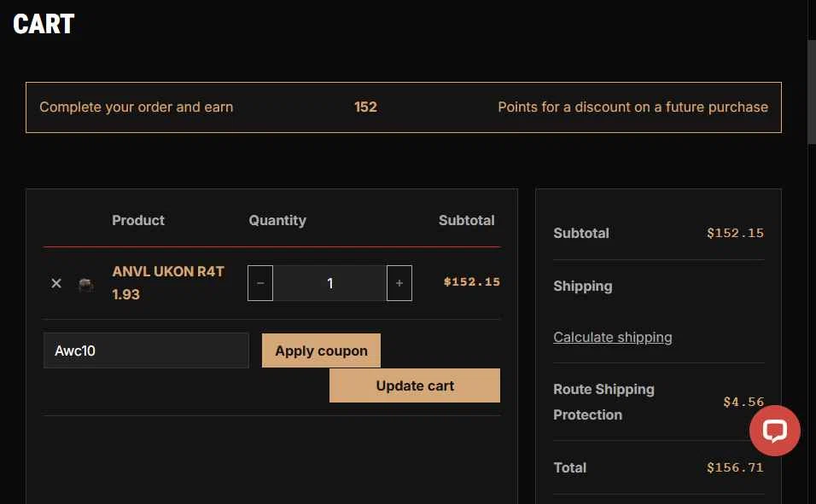Click the $4.56 shipping protection amount
Viewport: 816px width, 504px height.
pyautogui.click(x=743, y=402)
